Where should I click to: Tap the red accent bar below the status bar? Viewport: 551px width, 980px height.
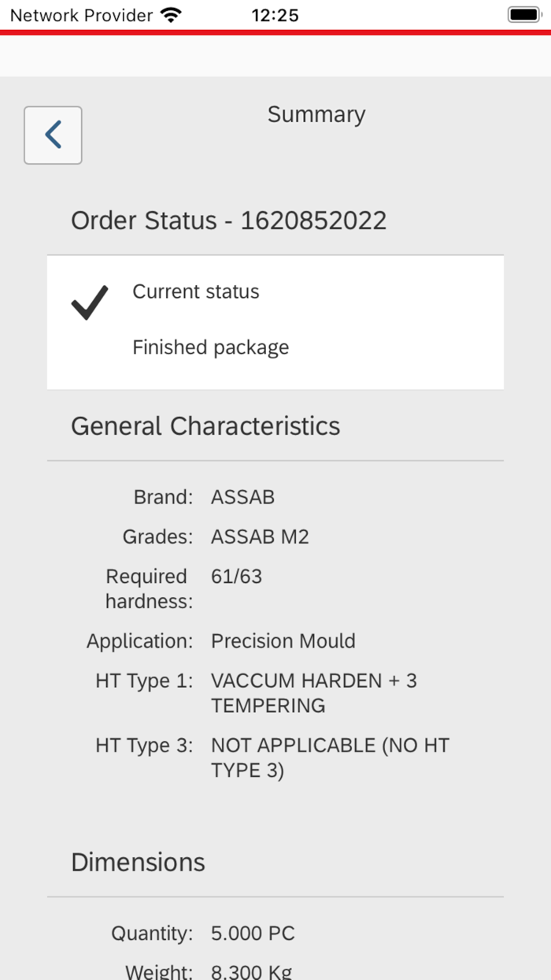pyautogui.click(x=275, y=32)
